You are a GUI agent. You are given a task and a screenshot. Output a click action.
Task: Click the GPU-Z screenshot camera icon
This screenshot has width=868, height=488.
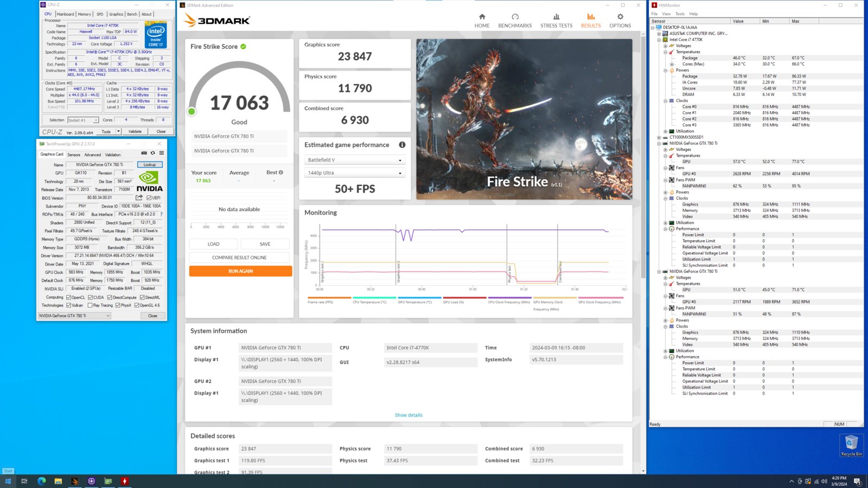[144, 153]
